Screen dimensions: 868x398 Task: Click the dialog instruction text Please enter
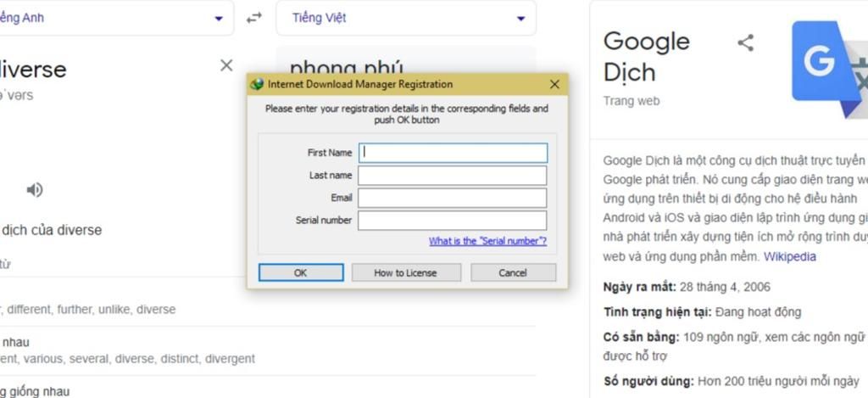pyautogui.click(x=407, y=115)
